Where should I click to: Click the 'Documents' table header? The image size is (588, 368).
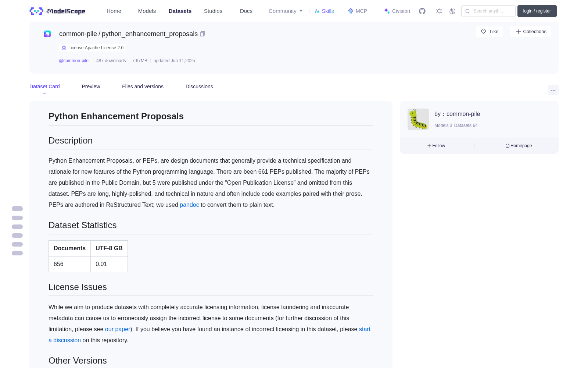(69, 248)
